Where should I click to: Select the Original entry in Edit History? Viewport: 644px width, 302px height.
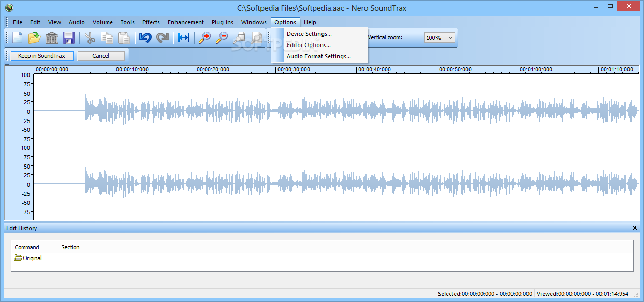tap(28, 258)
